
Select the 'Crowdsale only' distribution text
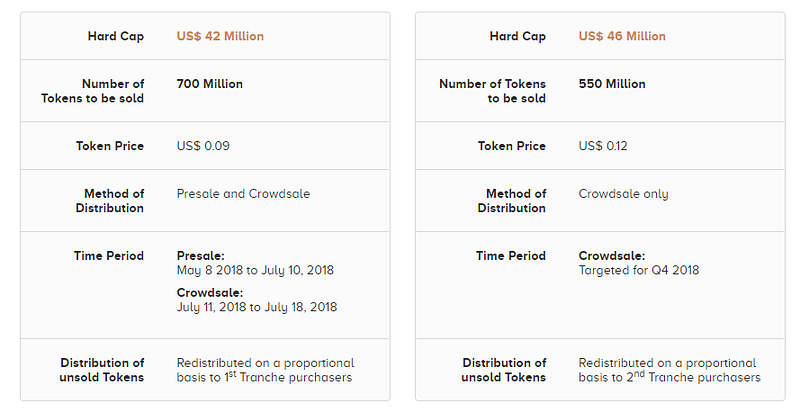[x=624, y=194]
